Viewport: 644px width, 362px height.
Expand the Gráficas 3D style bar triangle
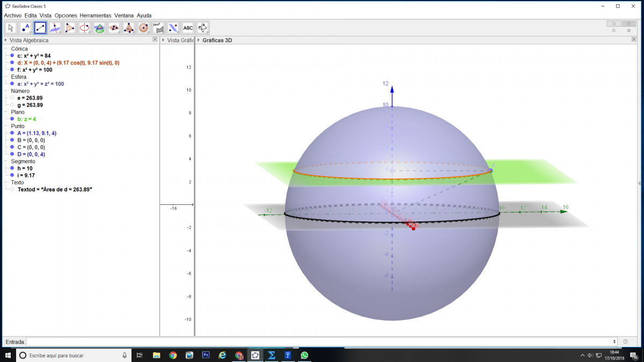[x=198, y=40]
